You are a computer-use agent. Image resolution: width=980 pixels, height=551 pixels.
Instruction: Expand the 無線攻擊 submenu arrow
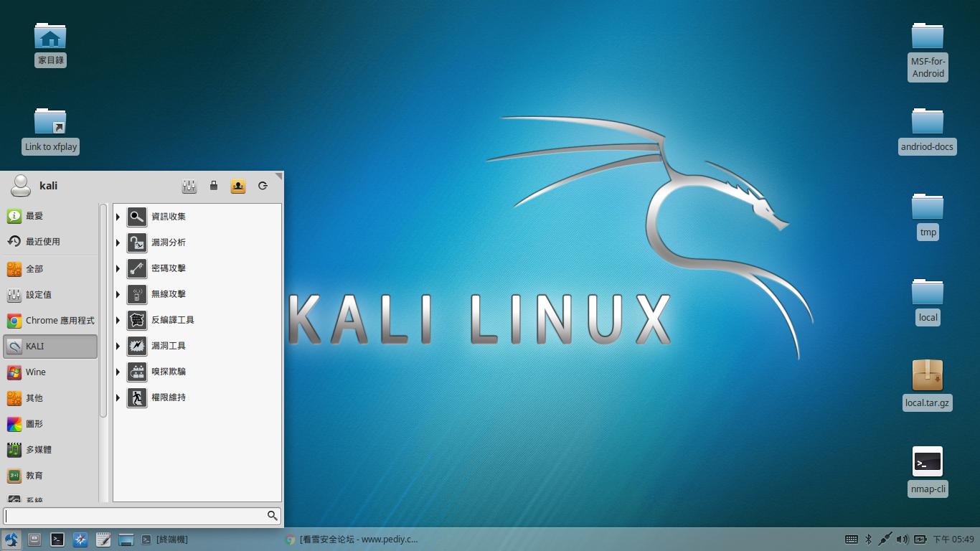118,294
